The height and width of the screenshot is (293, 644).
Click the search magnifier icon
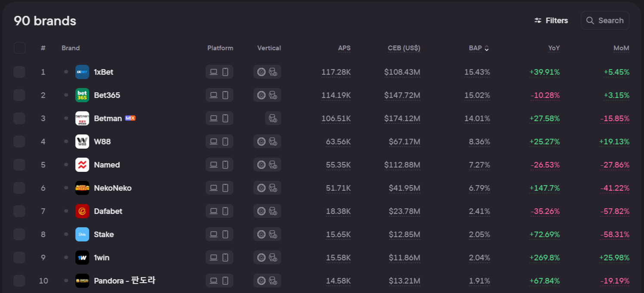[590, 21]
